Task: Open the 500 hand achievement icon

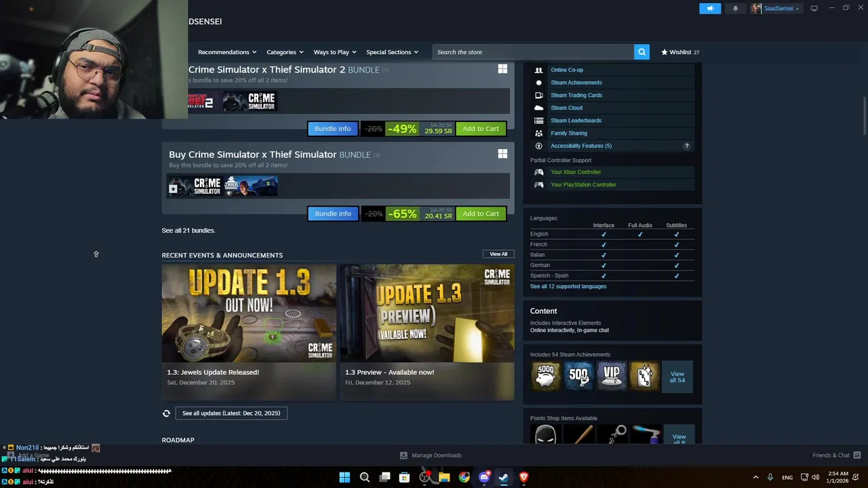Action: [578, 376]
